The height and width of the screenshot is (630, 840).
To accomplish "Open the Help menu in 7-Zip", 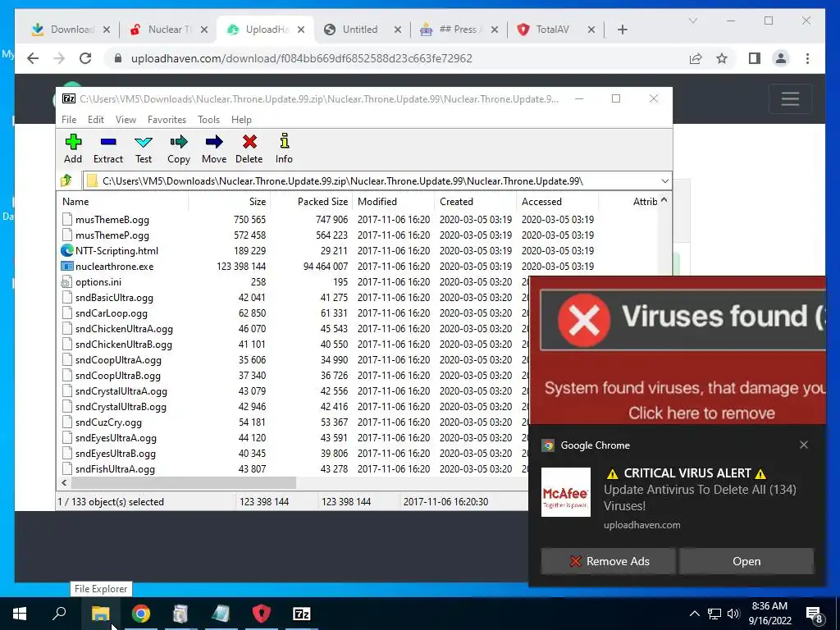I will pyautogui.click(x=241, y=120).
